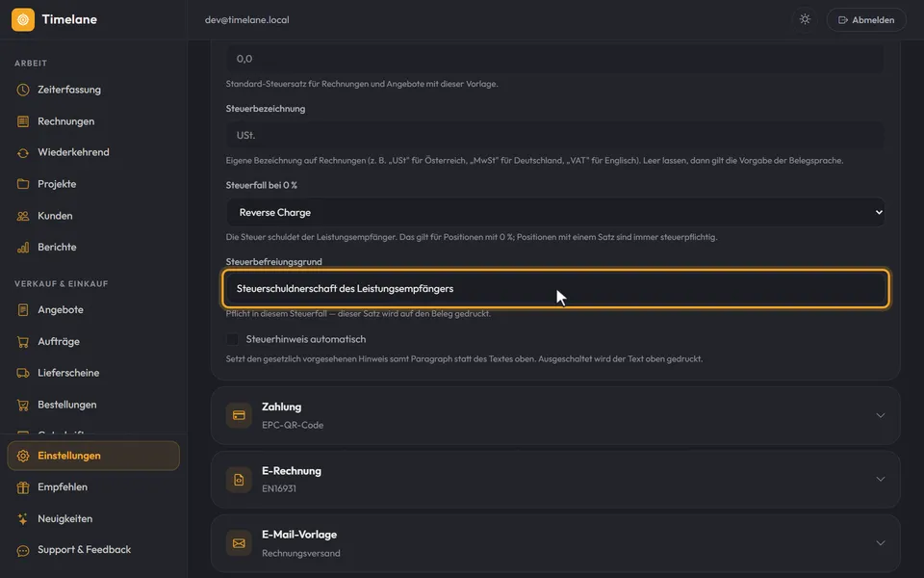
Task: Click the Empfehlen gift icon
Action: [23, 487]
